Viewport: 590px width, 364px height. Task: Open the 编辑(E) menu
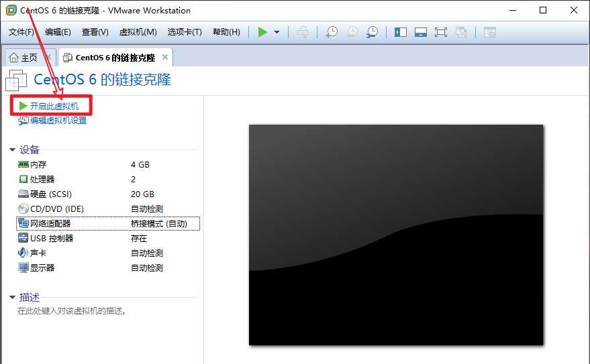tap(58, 32)
